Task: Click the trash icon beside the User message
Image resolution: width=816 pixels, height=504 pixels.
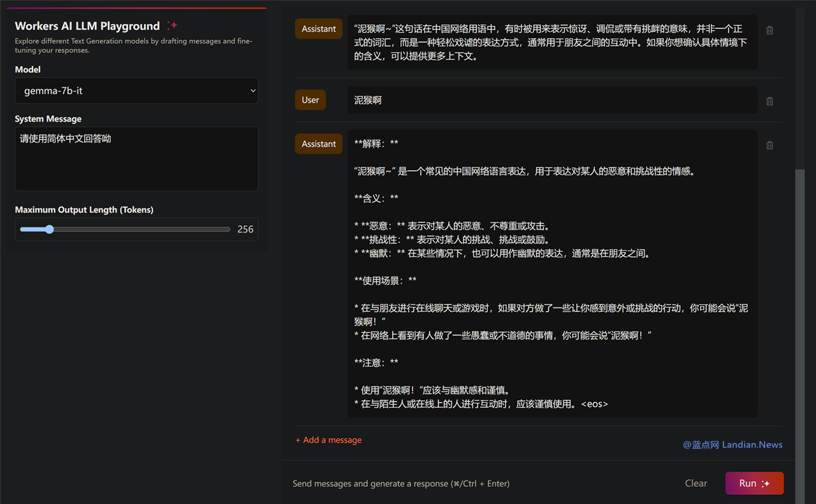Action: point(769,101)
